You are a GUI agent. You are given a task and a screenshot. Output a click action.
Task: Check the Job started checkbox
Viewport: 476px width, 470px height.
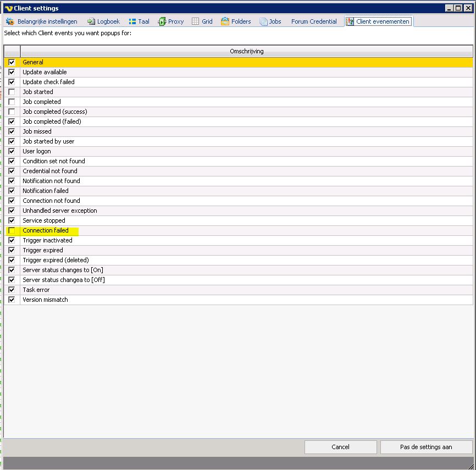point(12,92)
